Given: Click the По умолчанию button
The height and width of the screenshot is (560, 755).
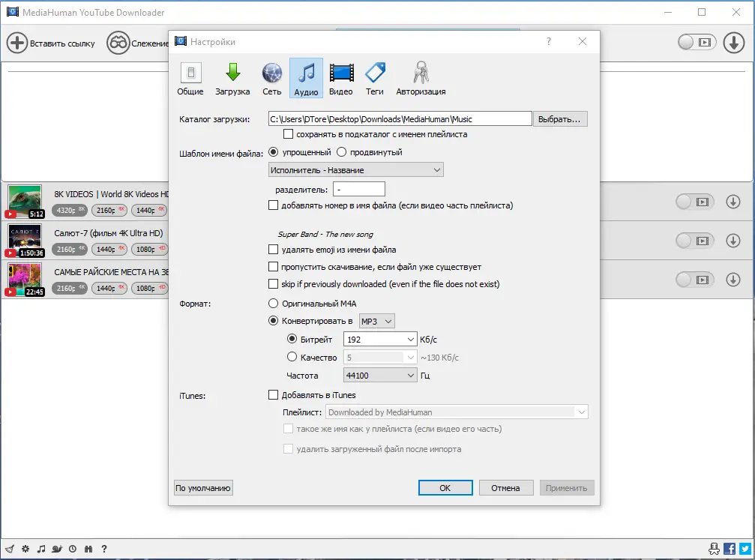Looking at the screenshot, I should coord(203,488).
